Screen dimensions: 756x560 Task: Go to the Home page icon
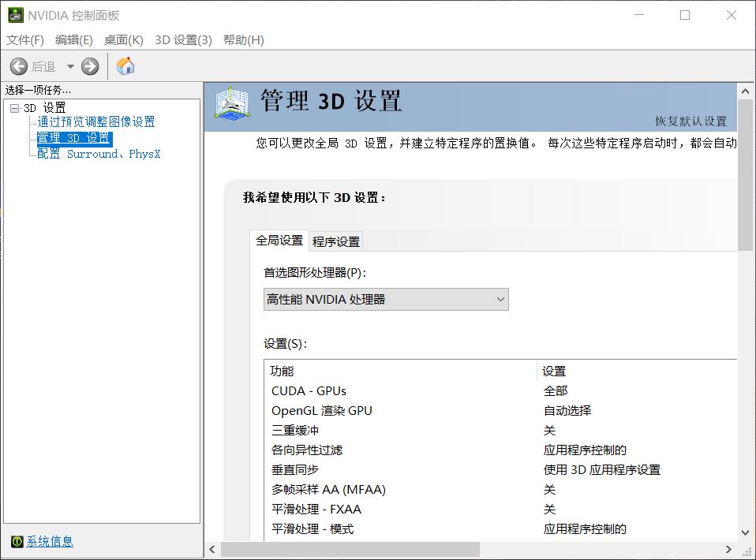pyautogui.click(x=125, y=66)
